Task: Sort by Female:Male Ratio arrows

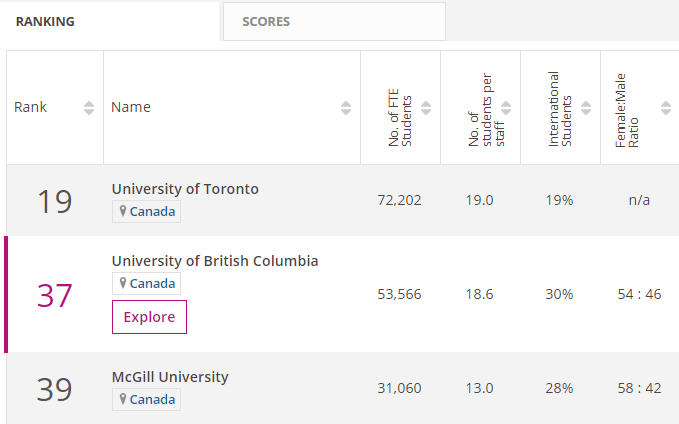Action: [x=662, y=108]
